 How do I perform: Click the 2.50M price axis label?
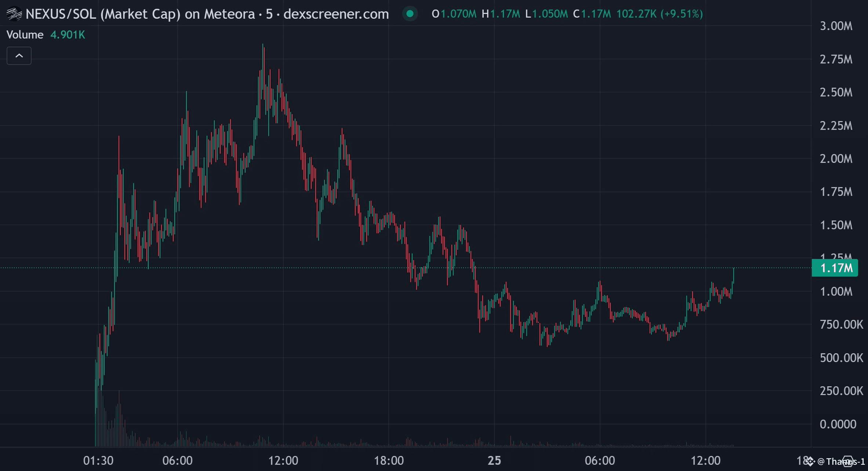[836, 92]
